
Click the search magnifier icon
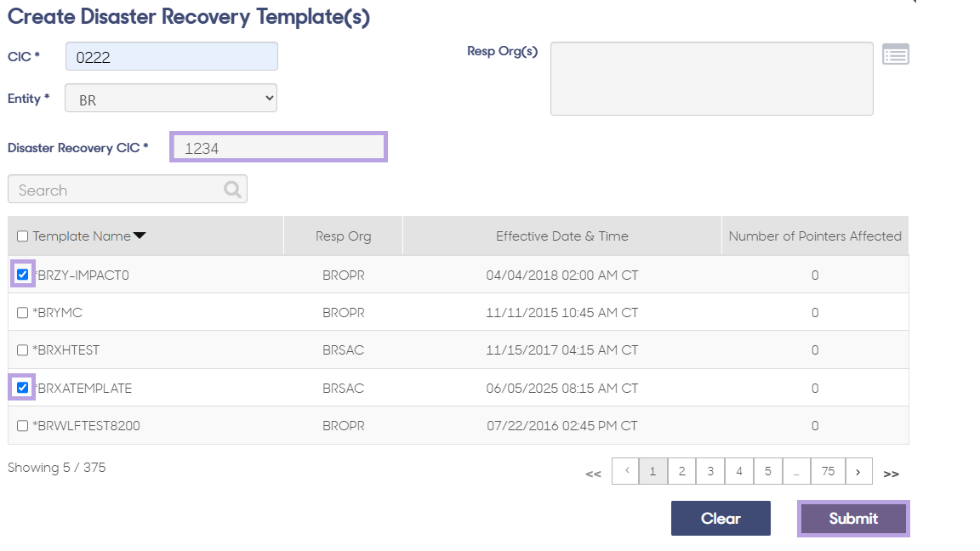232,190
